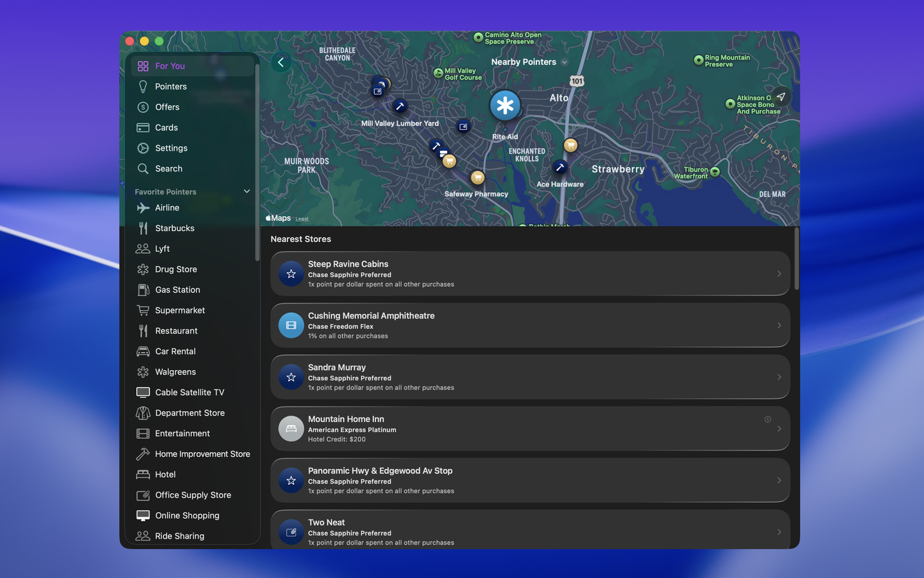Click the Mill Valley Lumber Yard pin

(400, 107)
